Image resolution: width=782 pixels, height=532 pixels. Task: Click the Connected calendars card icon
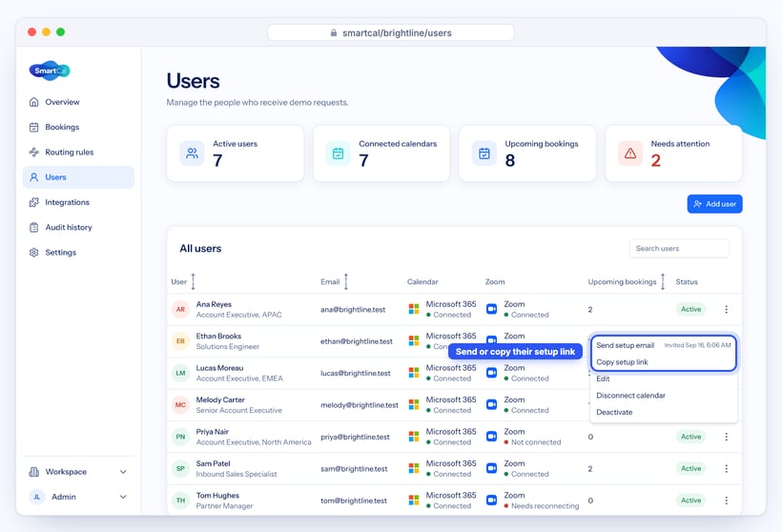tap(339, 153)
